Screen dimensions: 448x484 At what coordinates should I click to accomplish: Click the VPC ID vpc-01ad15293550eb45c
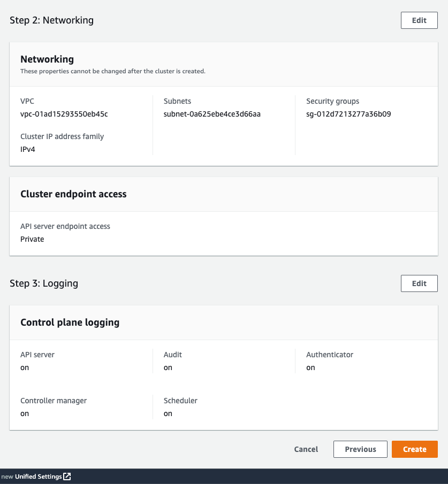click(64, 114)
